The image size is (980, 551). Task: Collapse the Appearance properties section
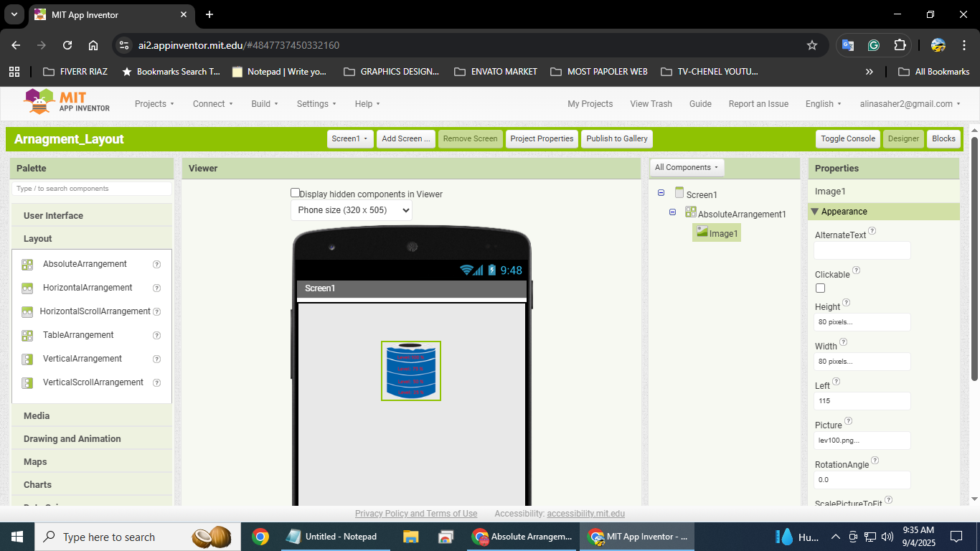pyautogui.click(x=814, y=212)
